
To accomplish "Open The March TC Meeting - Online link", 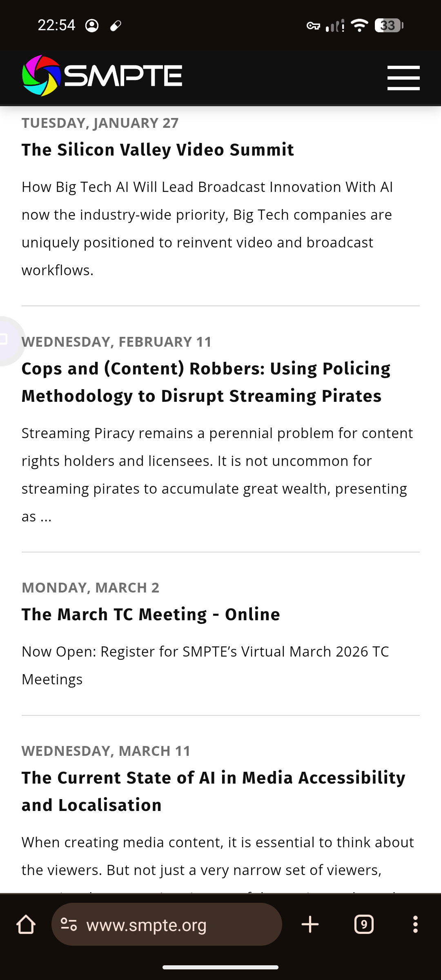I will coord(151,614).
